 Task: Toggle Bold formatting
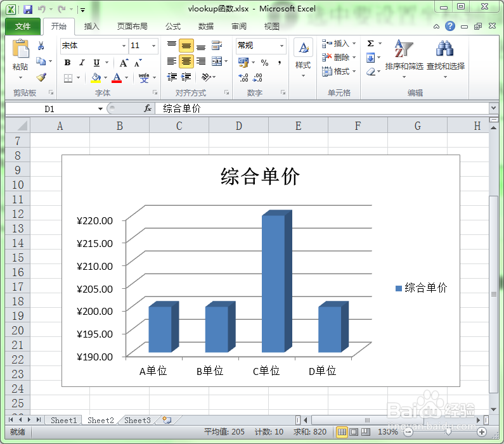click(67, 63)
